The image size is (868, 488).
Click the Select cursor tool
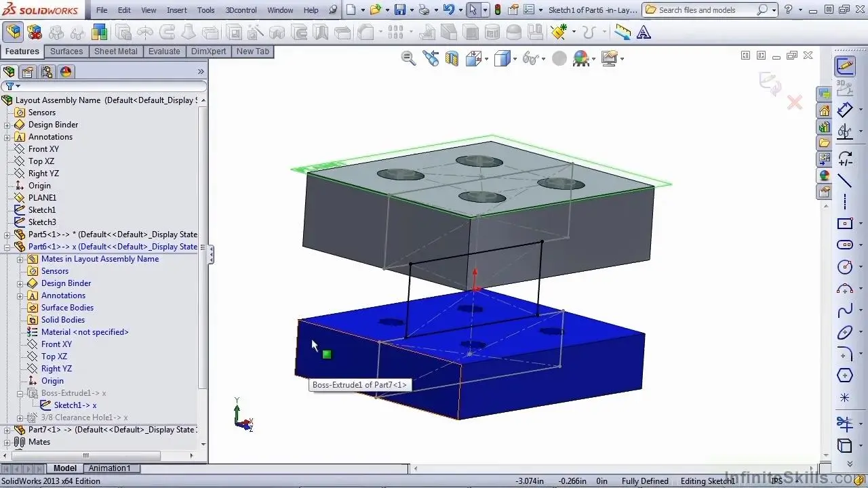(473, 10)
